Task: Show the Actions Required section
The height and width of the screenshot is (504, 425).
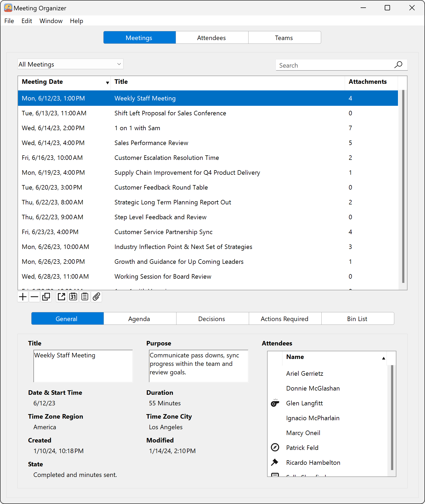Action: pos(284,318)
